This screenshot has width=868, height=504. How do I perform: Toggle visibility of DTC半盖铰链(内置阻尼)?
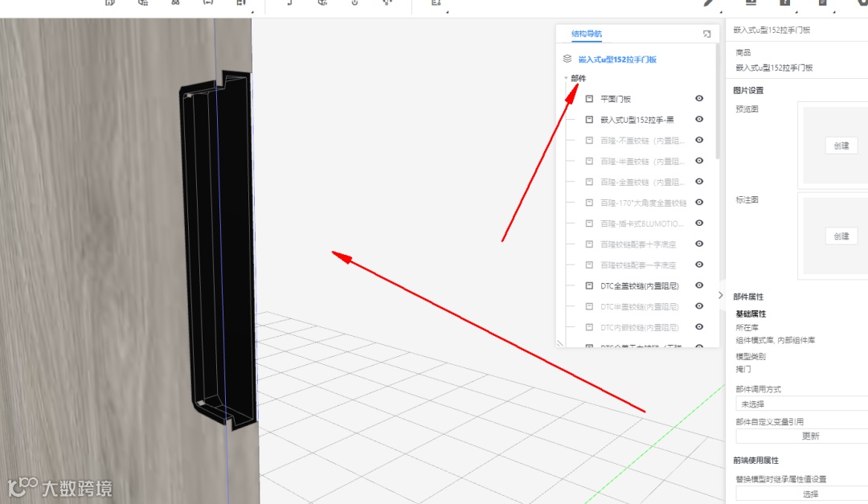[699, 305]
